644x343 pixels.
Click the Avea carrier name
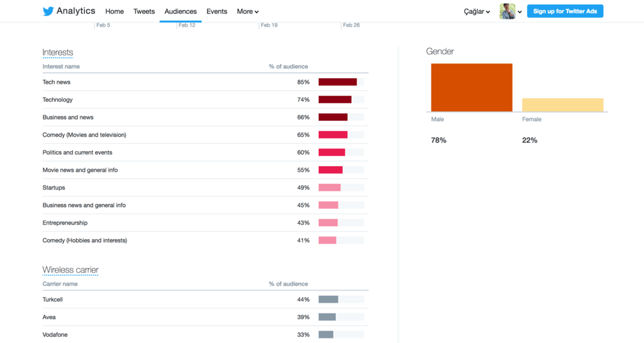click(x=49, y=317)
